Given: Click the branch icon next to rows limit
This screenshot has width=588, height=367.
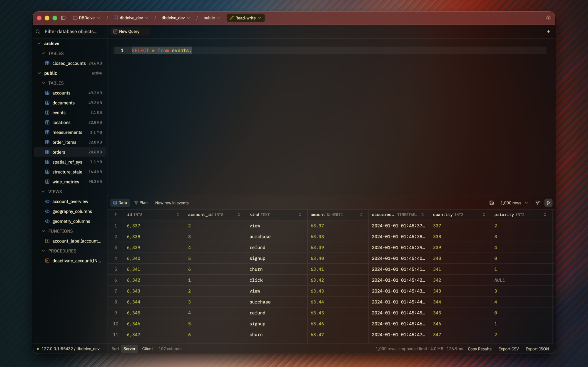Looking at the screenshot, I should tap(537, 203).
